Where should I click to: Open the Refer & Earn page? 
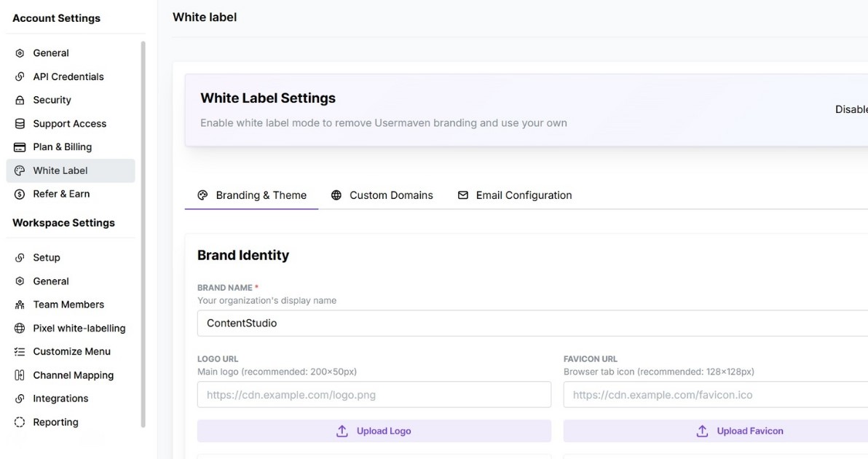61,194
